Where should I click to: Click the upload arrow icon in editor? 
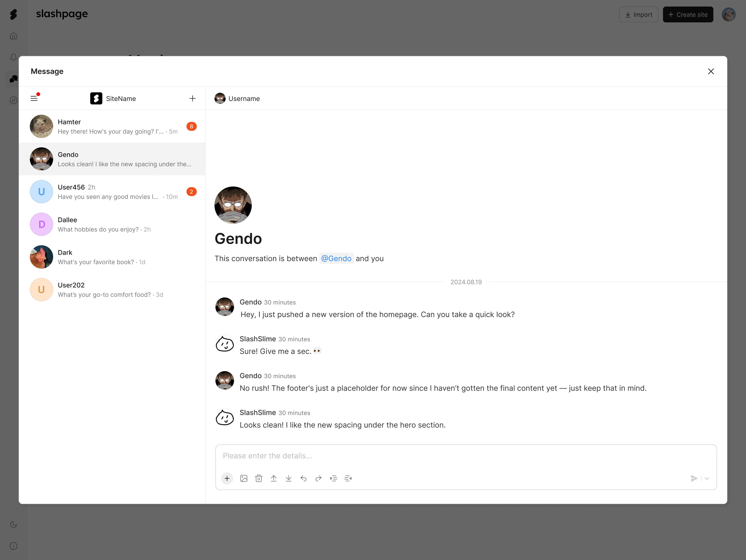(273, 478)
